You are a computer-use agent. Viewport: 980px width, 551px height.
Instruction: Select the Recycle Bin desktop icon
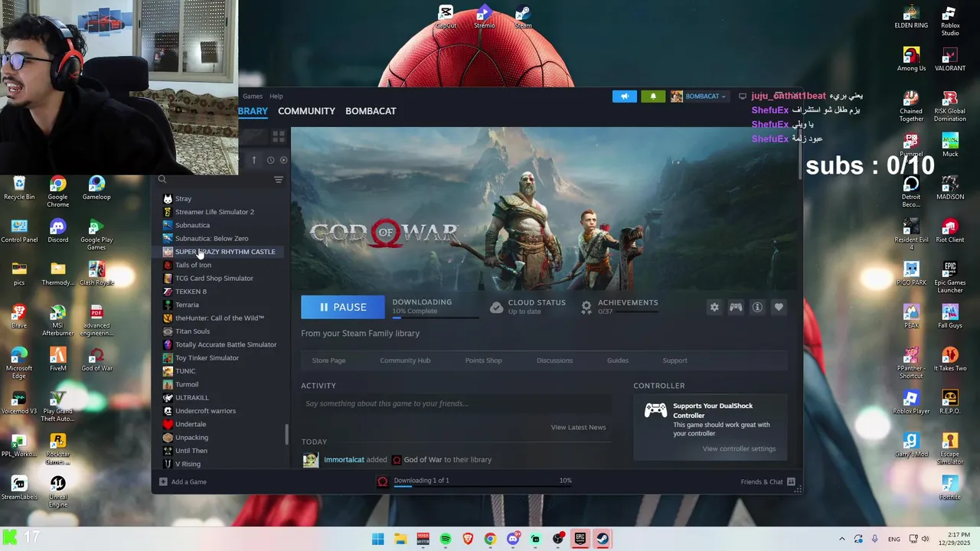19,189
